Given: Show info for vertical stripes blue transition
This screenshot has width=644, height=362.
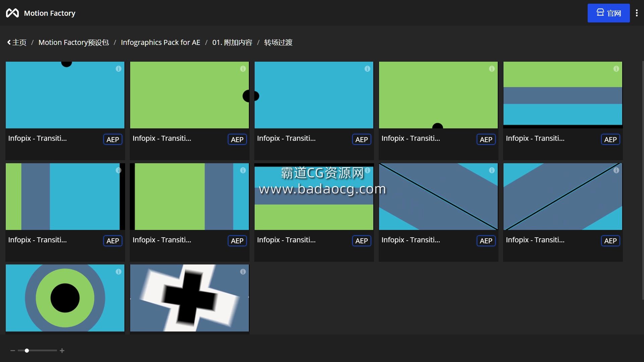Looking at the screenshot, I should pos(118,170).
